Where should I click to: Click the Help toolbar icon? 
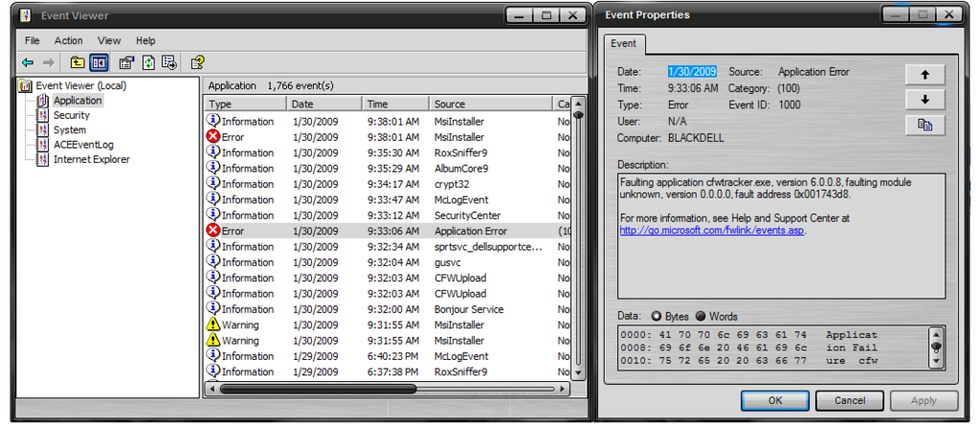tap(197, 63)
